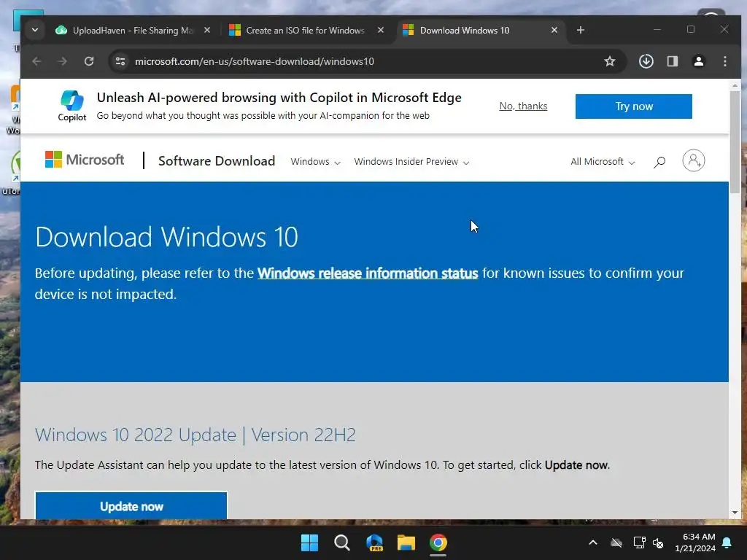Image resolution: width=747 pixels, height=560 pixels.
Task: Click the browser forward arrow
Action: click(x=63, y=61)
